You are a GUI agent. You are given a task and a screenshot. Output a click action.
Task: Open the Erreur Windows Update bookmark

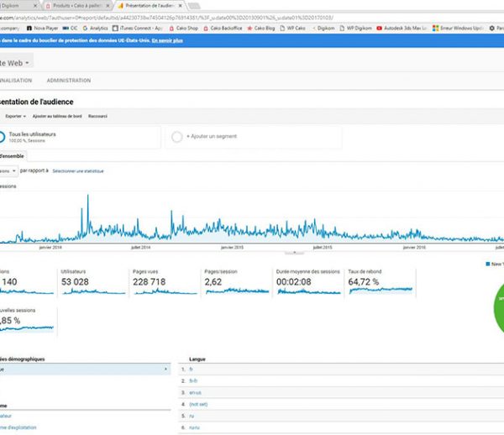tap(458, 29)
